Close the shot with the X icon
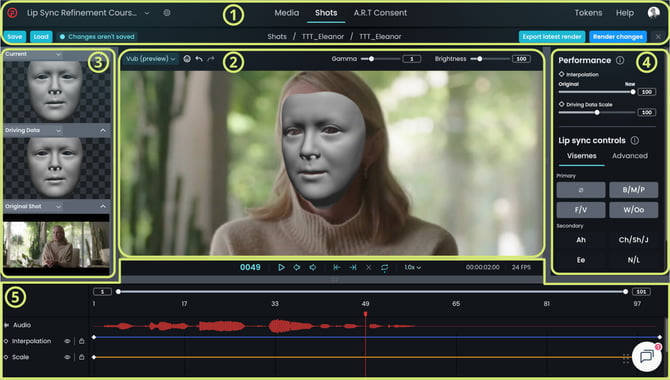This screenshot has width=670, height=380. pos(658,37)
